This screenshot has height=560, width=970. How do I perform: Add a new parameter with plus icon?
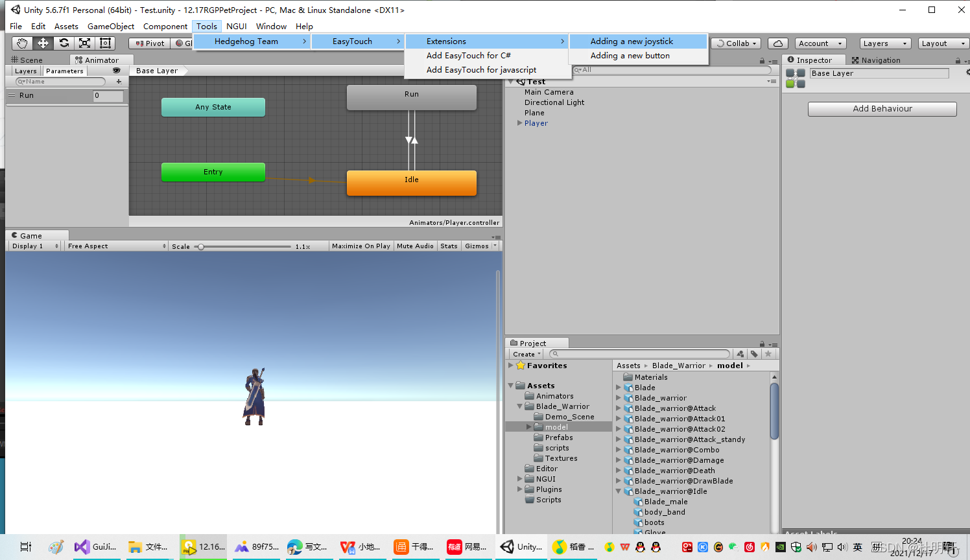pyautogui.click(x=119, y=82)
